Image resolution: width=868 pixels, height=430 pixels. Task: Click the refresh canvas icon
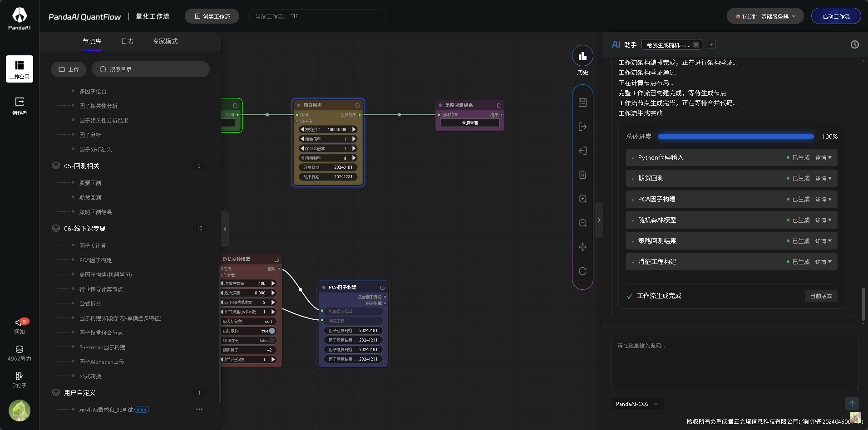(x=582, y=271)
